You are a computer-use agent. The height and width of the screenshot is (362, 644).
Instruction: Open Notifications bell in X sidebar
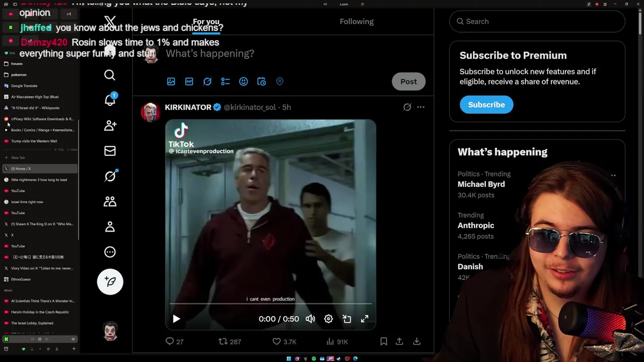pos(110,100)
